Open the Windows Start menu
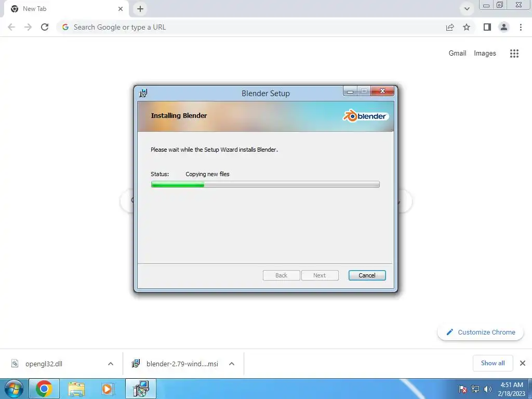 14,389
